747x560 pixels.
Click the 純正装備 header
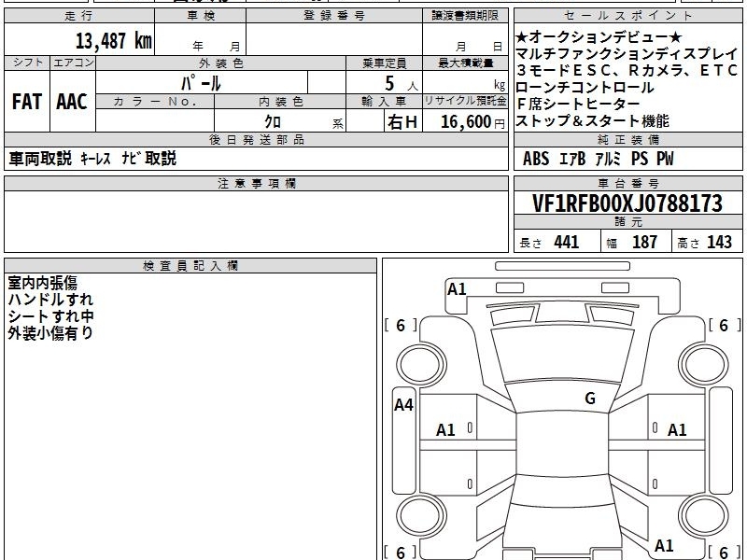627,139
